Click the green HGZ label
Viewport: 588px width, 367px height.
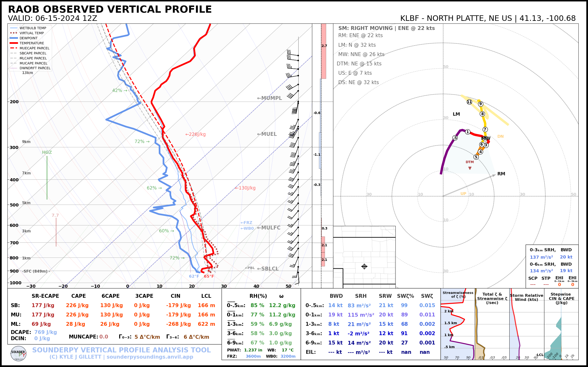[x=47, y=152]
